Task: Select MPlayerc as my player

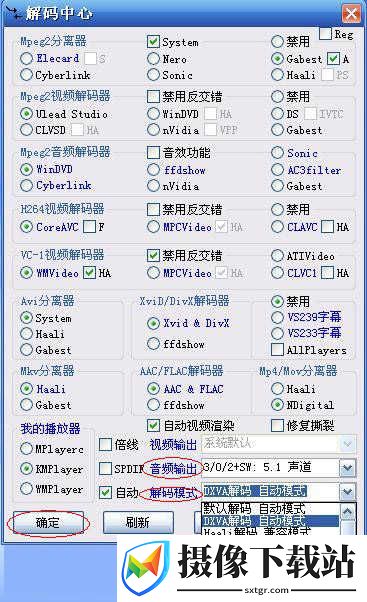Action: tap(26, 448)
